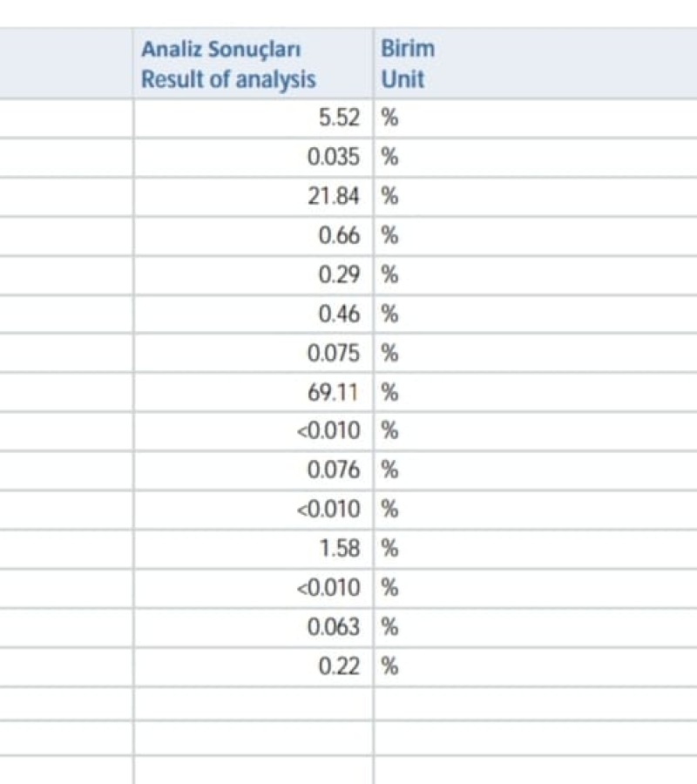Click the result cell showing 21.84
697x784 pixels.
click(253, 197)
